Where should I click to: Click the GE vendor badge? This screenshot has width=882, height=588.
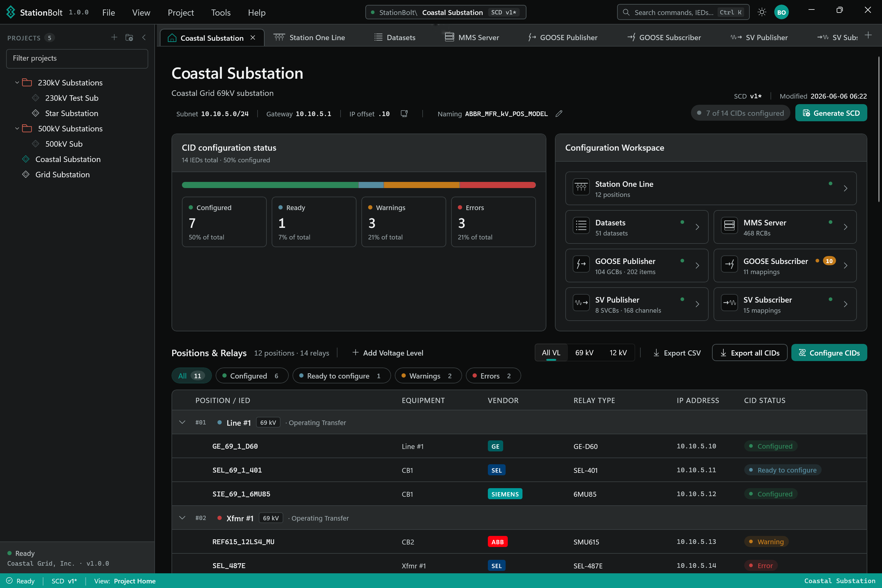pyautogui.click(x=496, y=446)
